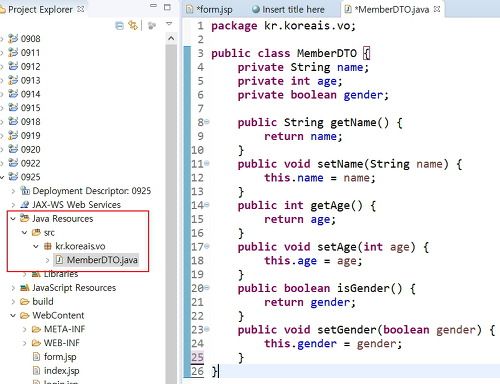The image size is (500, 384).
Task: Place cursor on 'private boolean gender;' line
Action: tap(313, 95)
